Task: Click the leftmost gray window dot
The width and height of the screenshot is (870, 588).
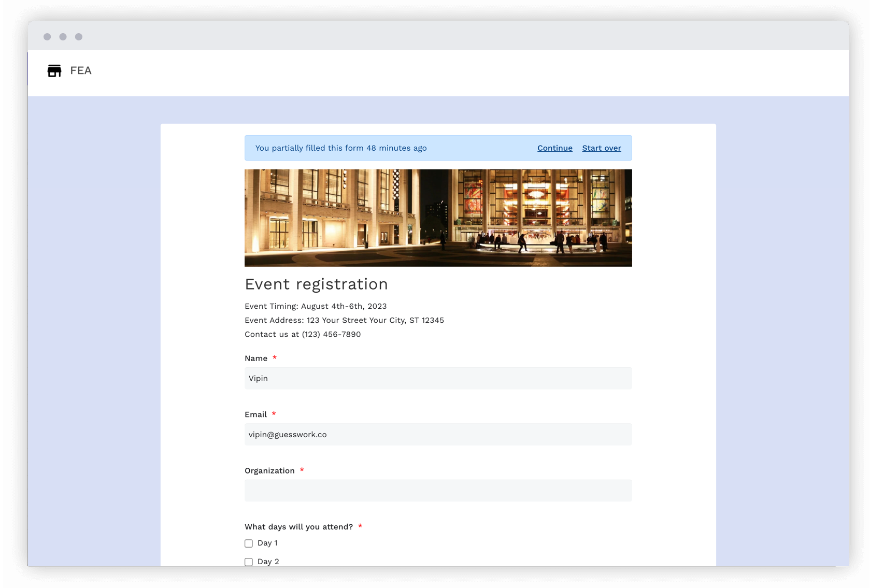Action: click(48, 37)
